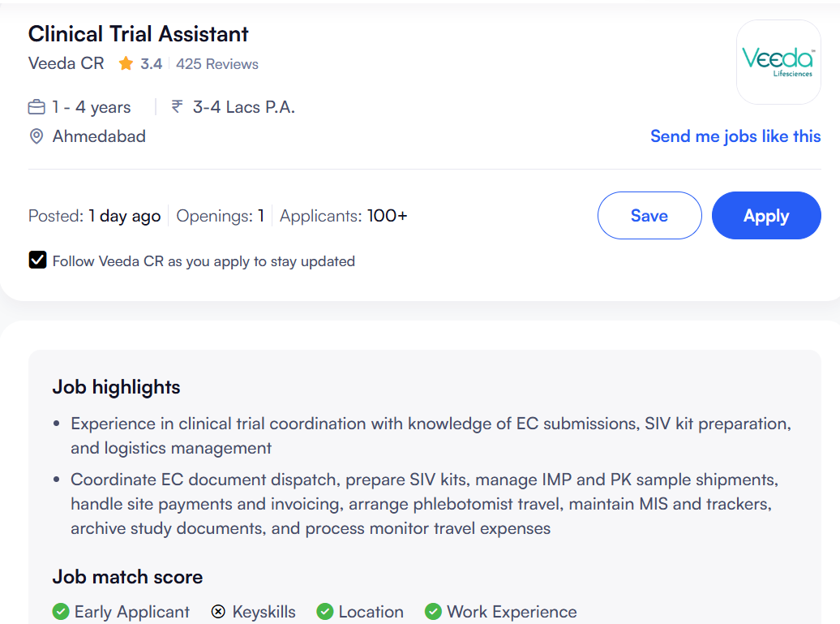Viewport: 840px width, 624px height.
Task: Click the Job match score heading
Action: tap(127, 577)
